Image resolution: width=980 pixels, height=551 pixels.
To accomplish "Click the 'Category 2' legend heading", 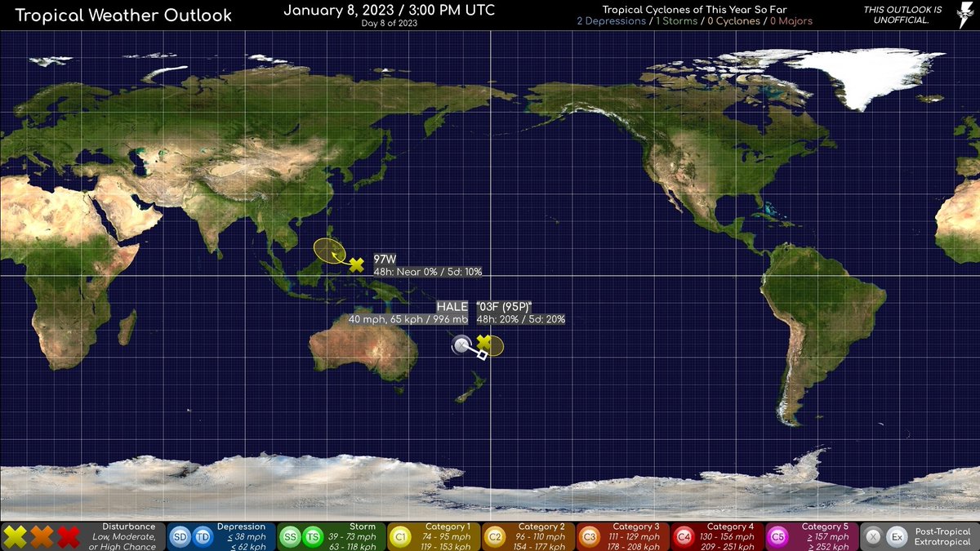I will [541, 527].
